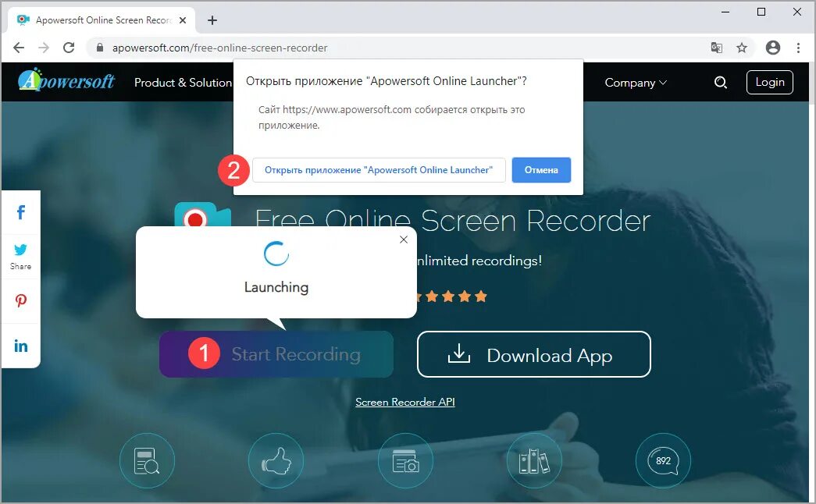Click the 892 comments bubble icon
The height and width of the screenshot is (504, 816).
tap(663, 461)
